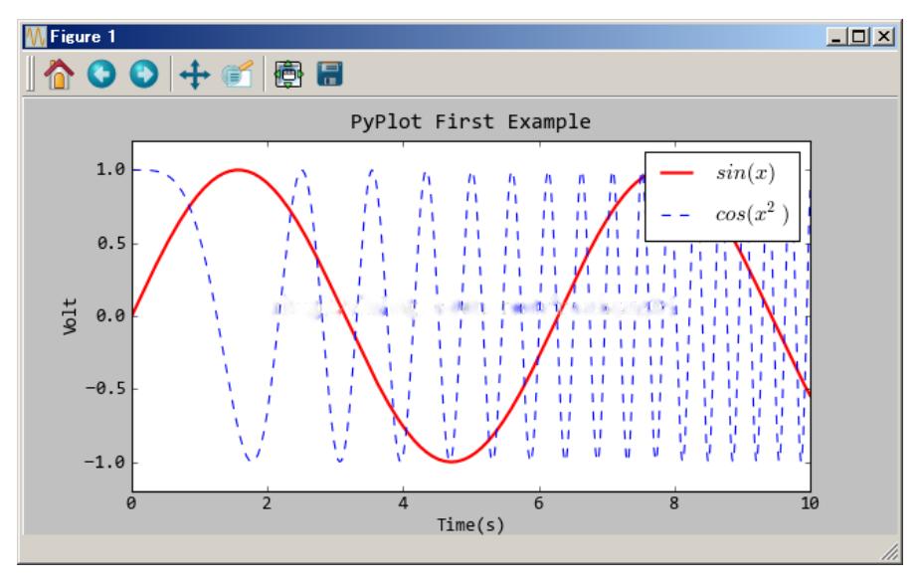
Task: Click the sin(x) legend label
Action: 748,173
